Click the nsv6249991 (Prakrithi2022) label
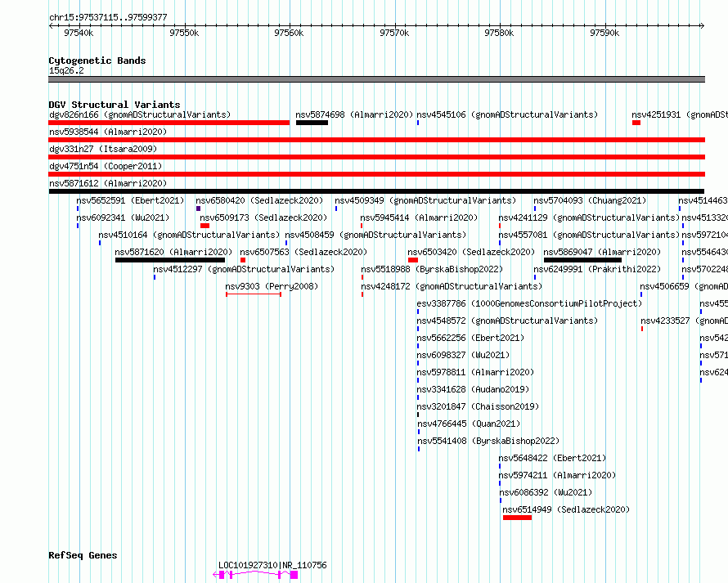 tap(597, 269)
